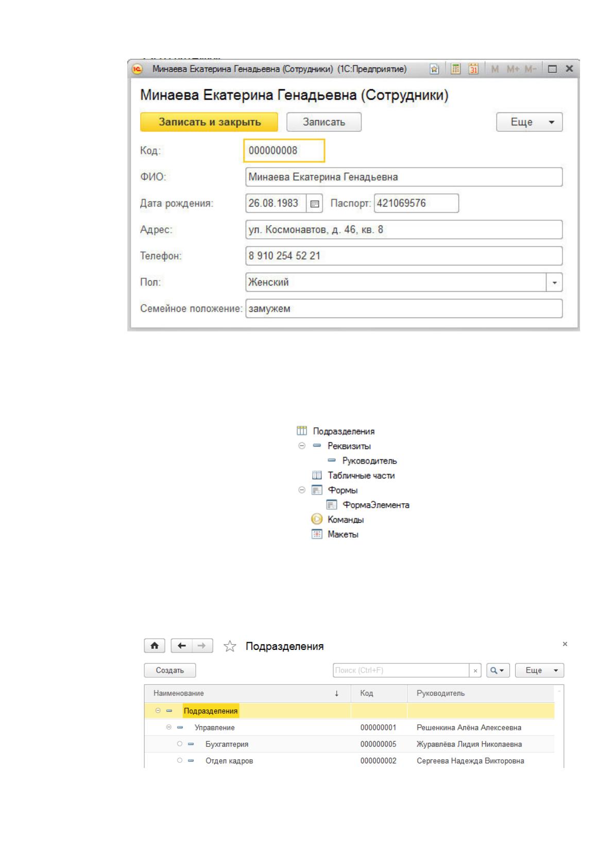Viewport: 613px width, 868px height.
Task: Select Формы in the configuration tree
Action: pyautogui.click(x=343, y=490)
